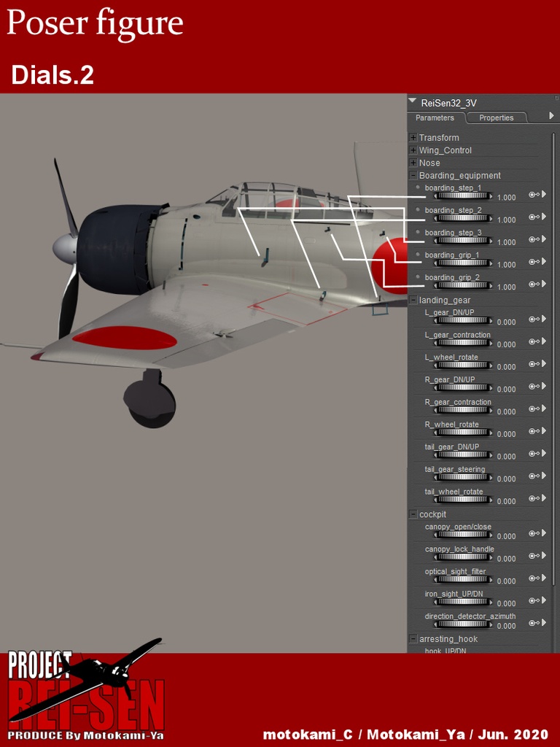Open the ReiSen32_3V figure selector triangle
The height and width of the screenshot is (747, 560).
coord(413,101)
